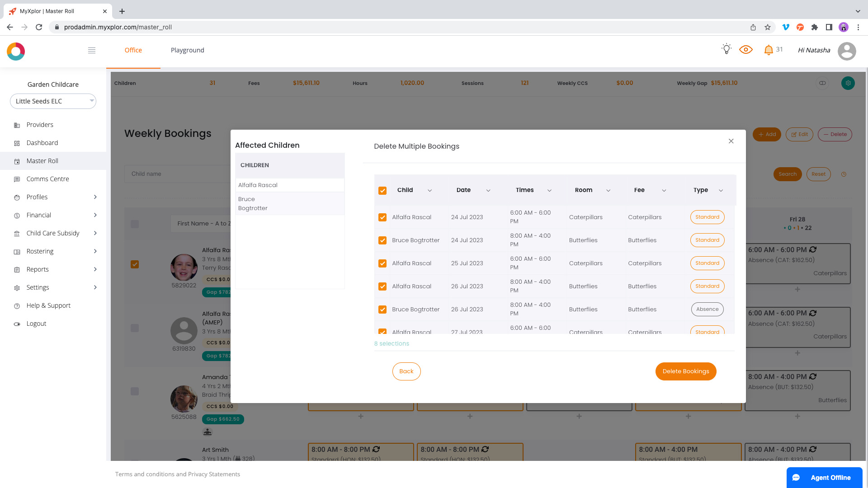
Task: Open the Little Seeds ELC service dropdown
Action: (53, 101)
